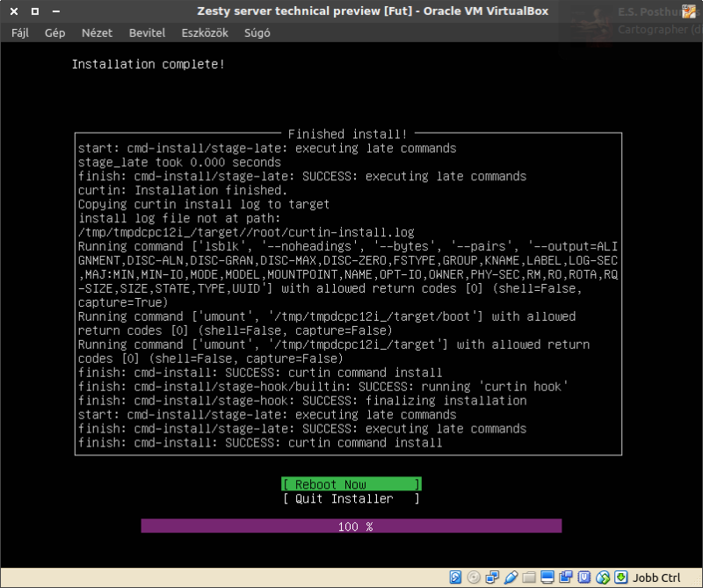
Task: Click the CPU virtualization status icon
Action: tap(584, 577)
